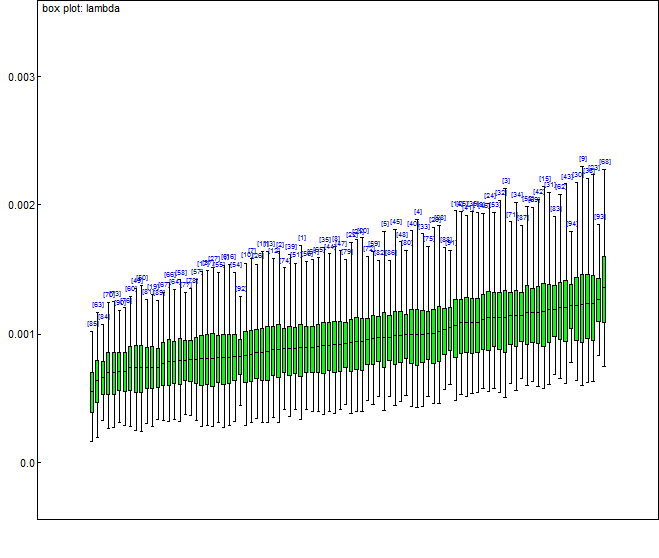
Task: Click the green box under label [93]
Action: pos(599,300)
